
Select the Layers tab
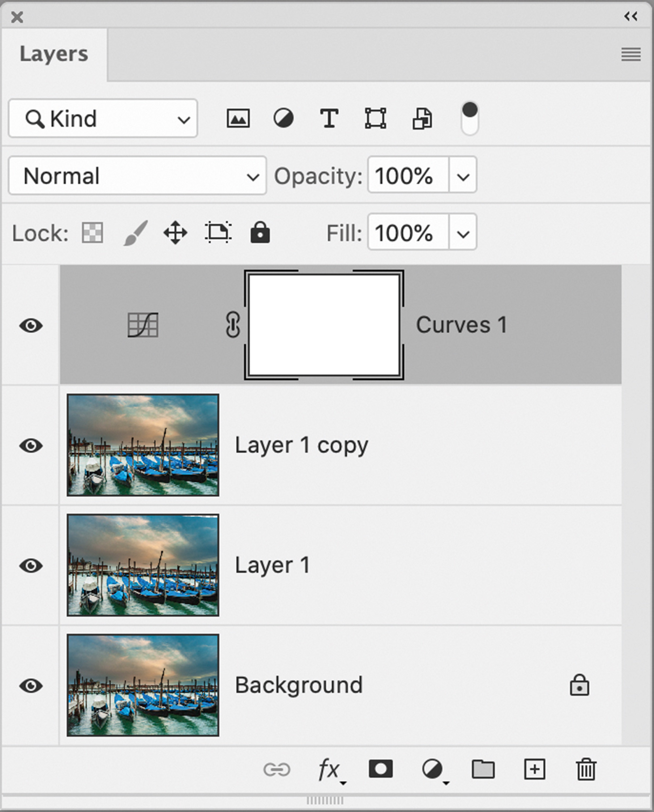click(54, 54)
